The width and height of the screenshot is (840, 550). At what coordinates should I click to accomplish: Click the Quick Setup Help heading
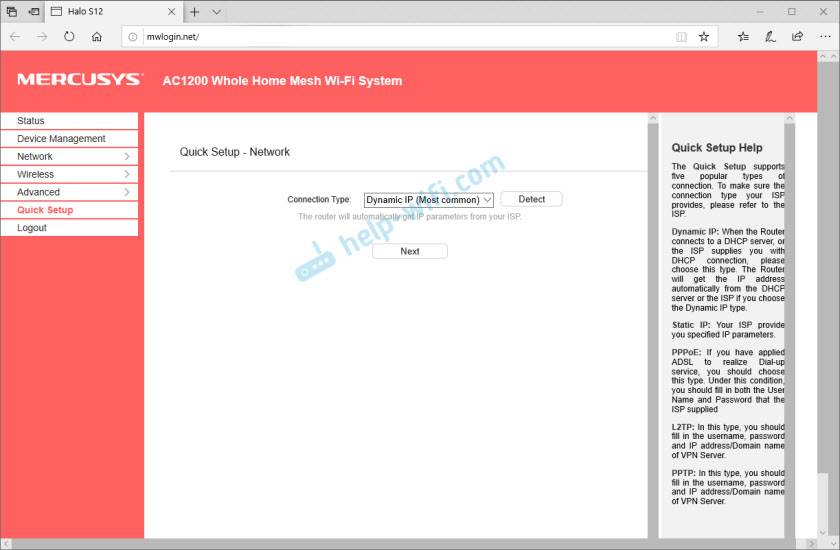(x=717, y=148)
